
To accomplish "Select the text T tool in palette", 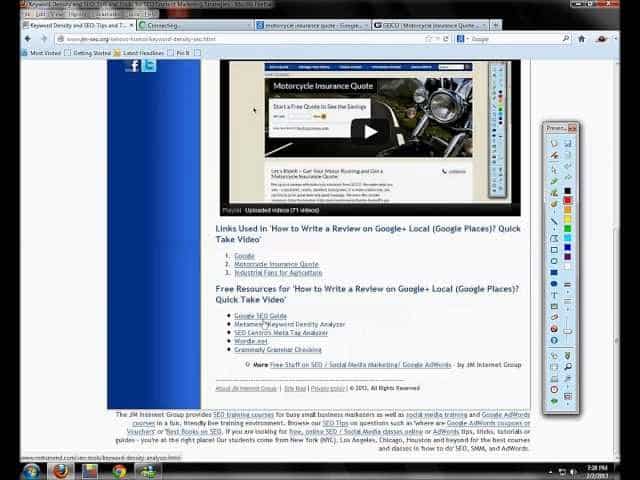I will [554, 295].
